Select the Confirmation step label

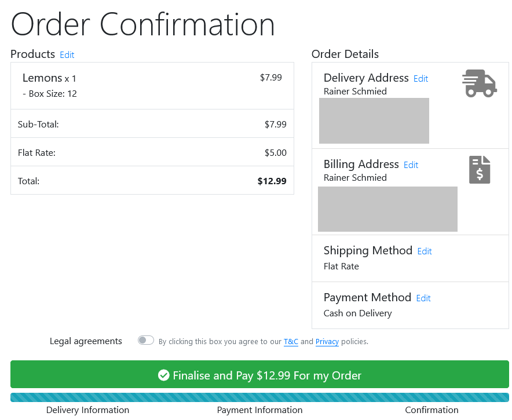431,410
